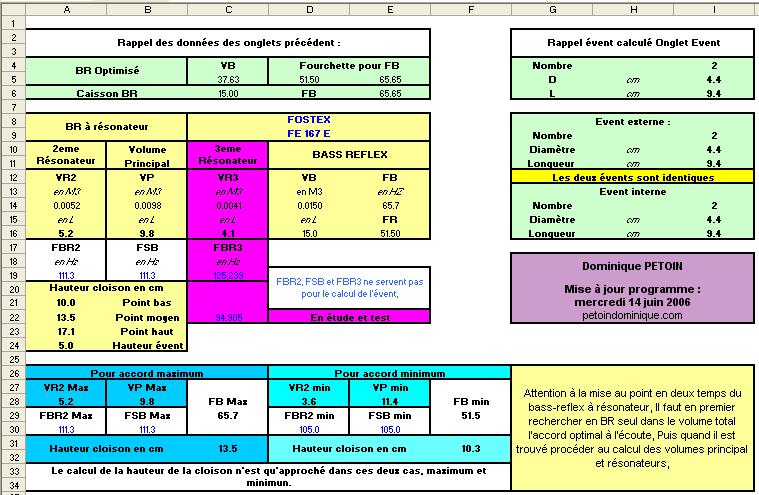
Task: Select row 7 header
Action: tap(13, 107)
